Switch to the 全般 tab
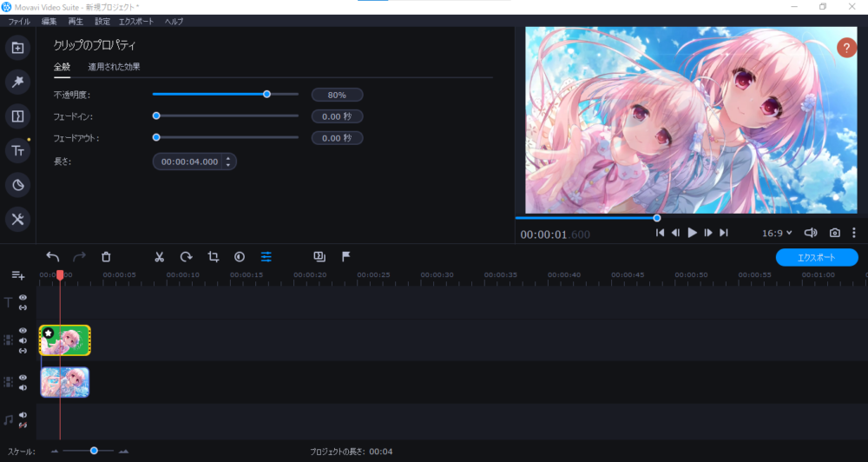 (62, 67)
